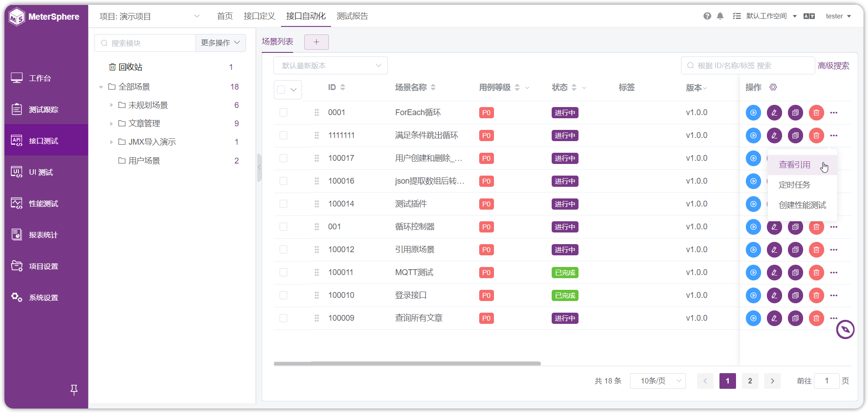Open 系统设置 in the sidebar
Screen dimensions: 868x413
pos(46,297)
